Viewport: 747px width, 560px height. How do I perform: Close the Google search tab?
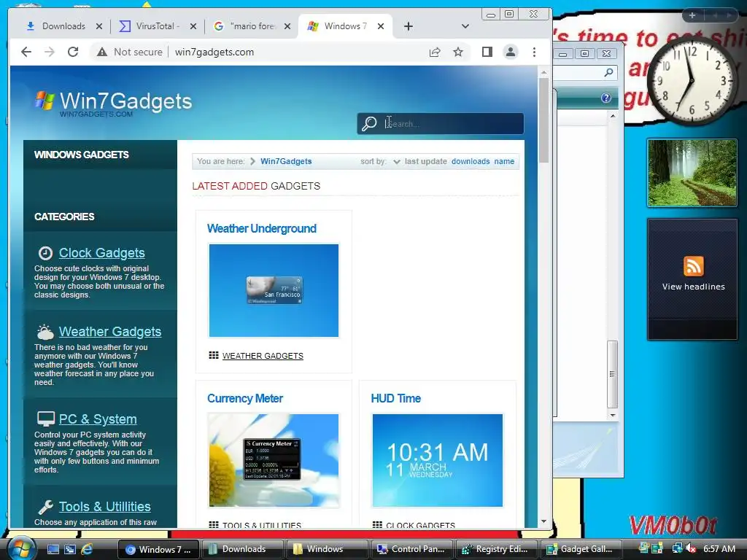(287, 26)
